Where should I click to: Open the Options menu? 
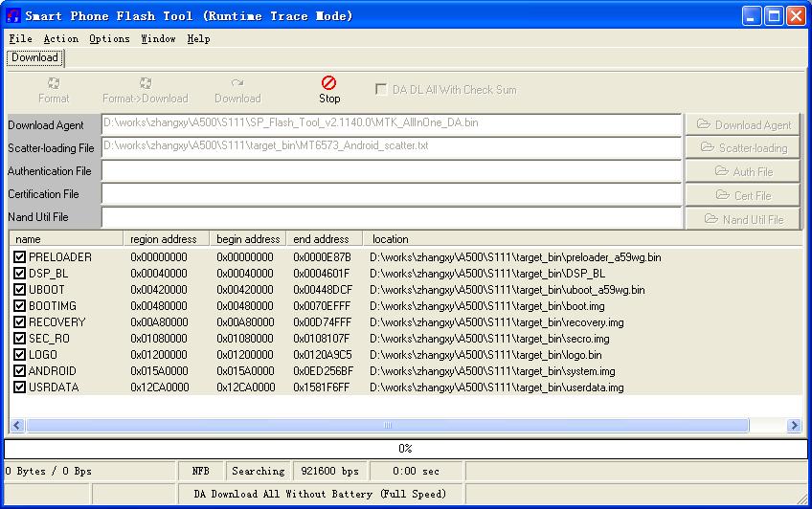pyautogui.click(x=109, y=39)
